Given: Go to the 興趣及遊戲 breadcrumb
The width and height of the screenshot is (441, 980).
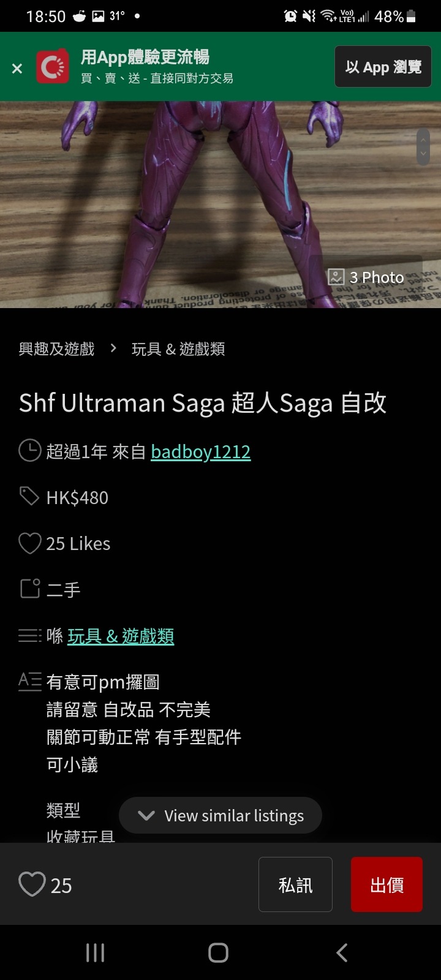Looking at the screenshot, I should point(56,349).
